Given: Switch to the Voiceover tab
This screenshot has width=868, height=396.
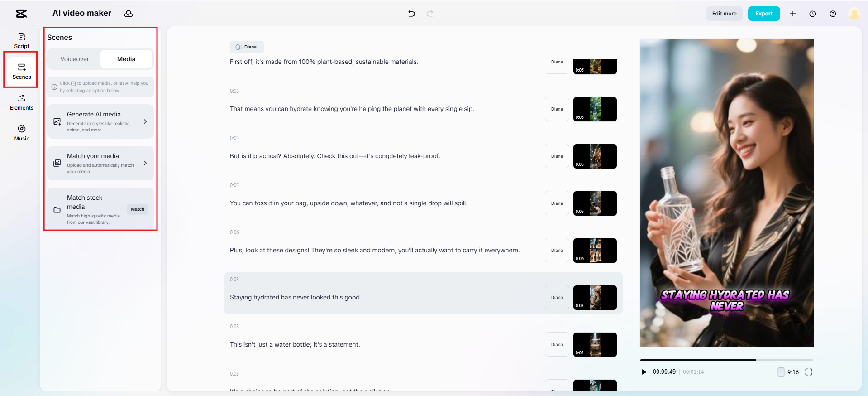Looking at the screenshot, I should point(75,59).
